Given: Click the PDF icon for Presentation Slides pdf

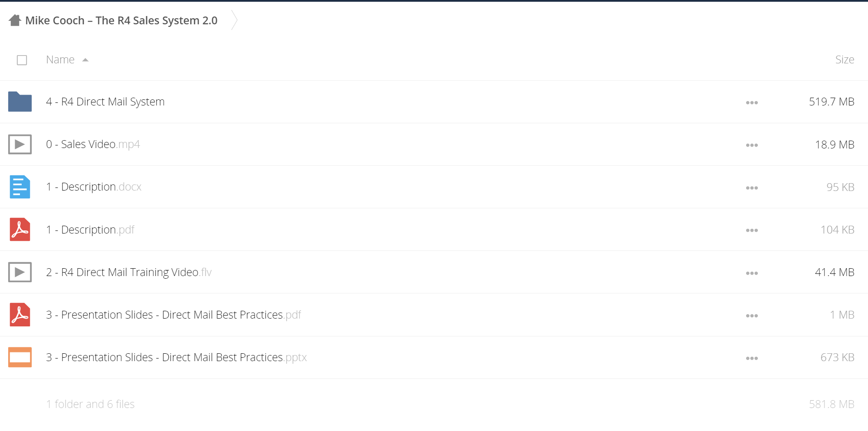Looking at the screenshot, I should [20, 315].
